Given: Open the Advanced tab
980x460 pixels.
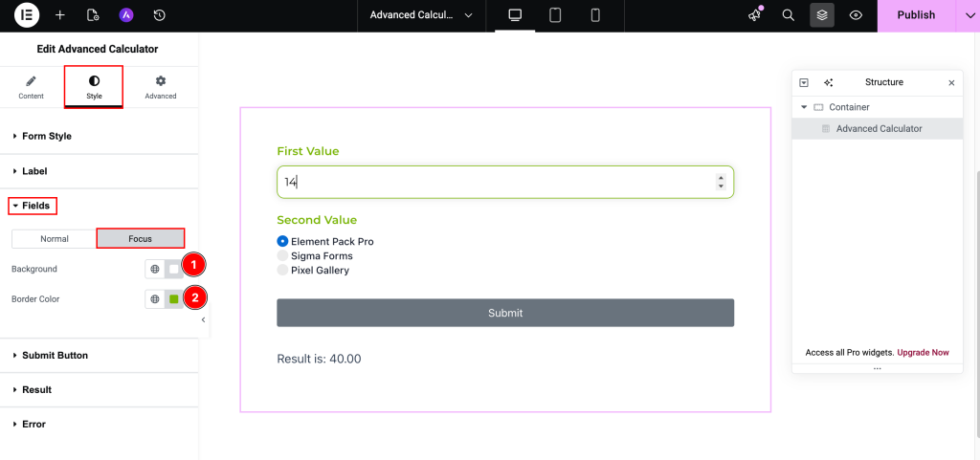Looking at the screenshot, I should click(x=161, y=87).
